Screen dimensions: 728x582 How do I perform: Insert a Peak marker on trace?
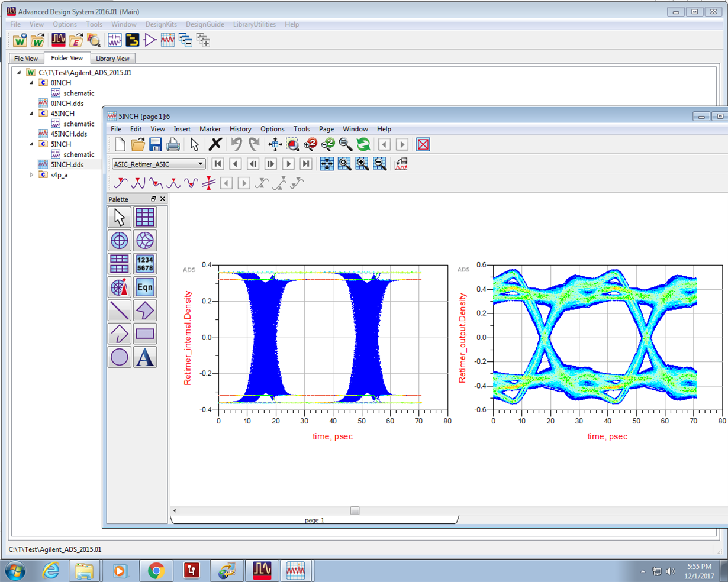click(138, 183)
